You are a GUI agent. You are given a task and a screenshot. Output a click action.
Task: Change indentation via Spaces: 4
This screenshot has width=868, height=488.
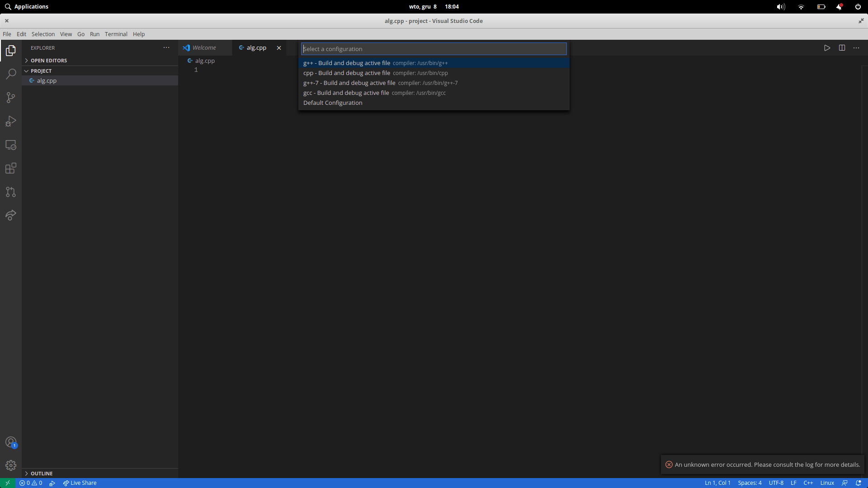coord(750,483)
